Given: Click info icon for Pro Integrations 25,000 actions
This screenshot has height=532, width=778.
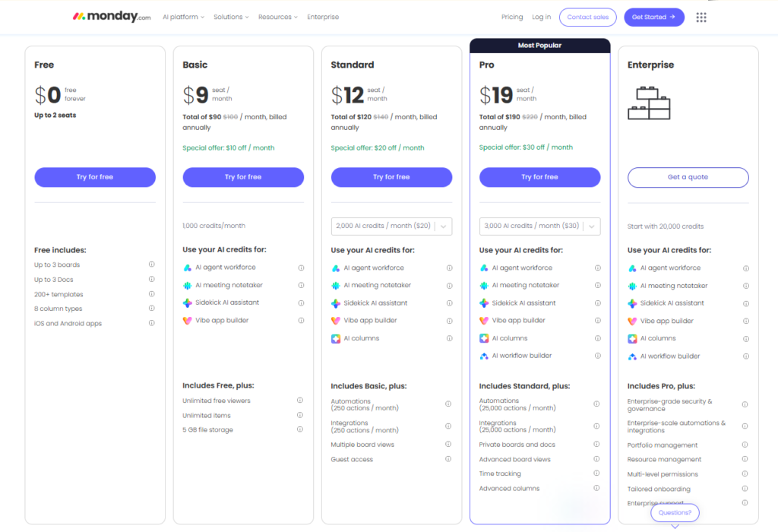Looking at the screenshot, I should pos(596,426).
